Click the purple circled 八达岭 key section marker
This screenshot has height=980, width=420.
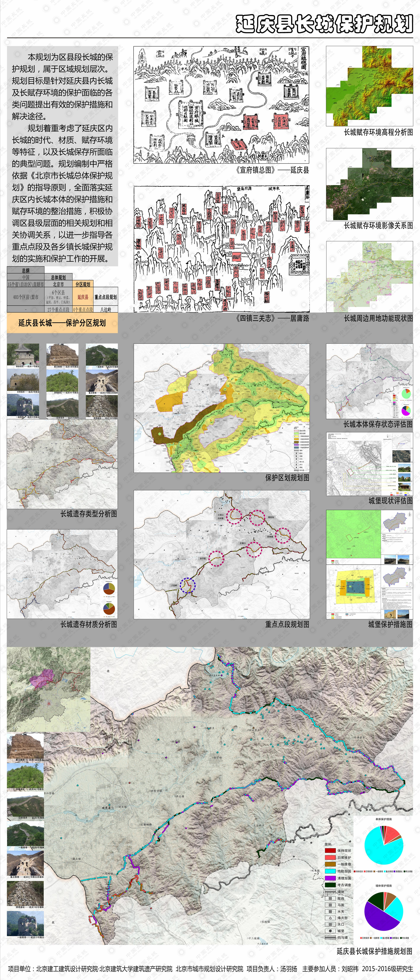[188, 585]
